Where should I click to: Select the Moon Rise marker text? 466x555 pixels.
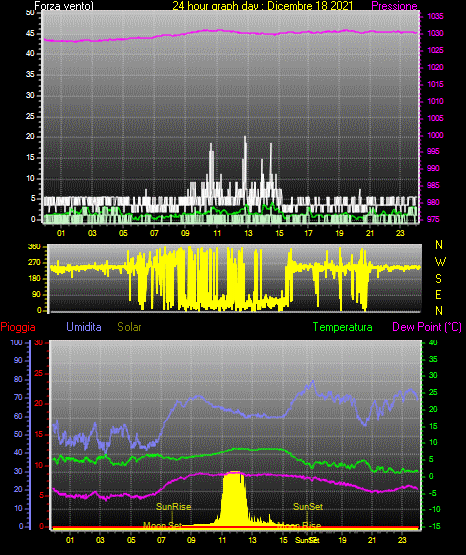pos(299,525)
